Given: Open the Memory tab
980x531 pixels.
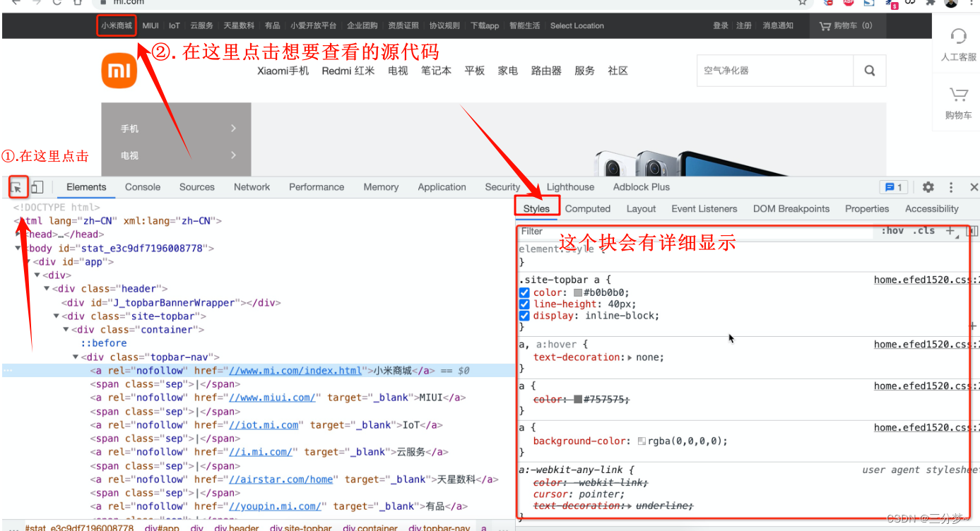Looking at the screenshot, I should click(381, 187).
